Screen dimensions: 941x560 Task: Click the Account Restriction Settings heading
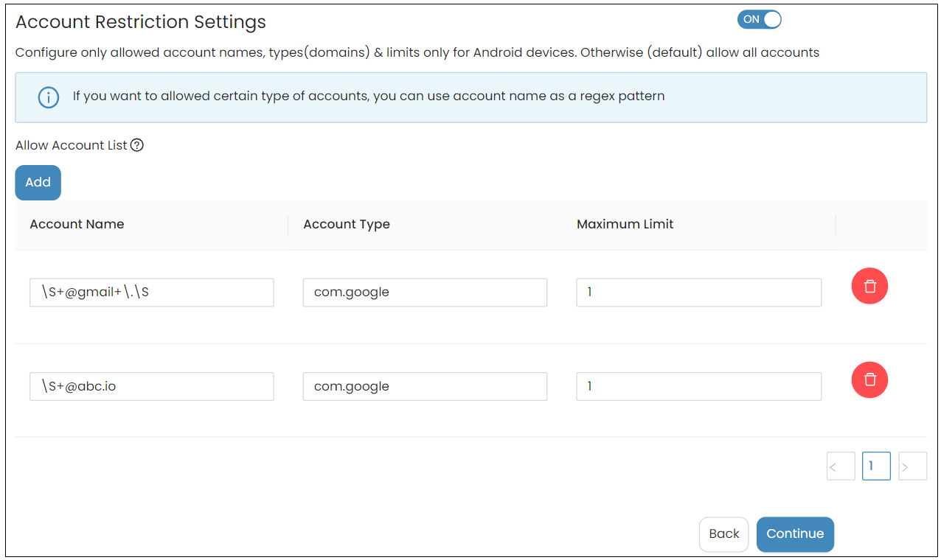141,22
